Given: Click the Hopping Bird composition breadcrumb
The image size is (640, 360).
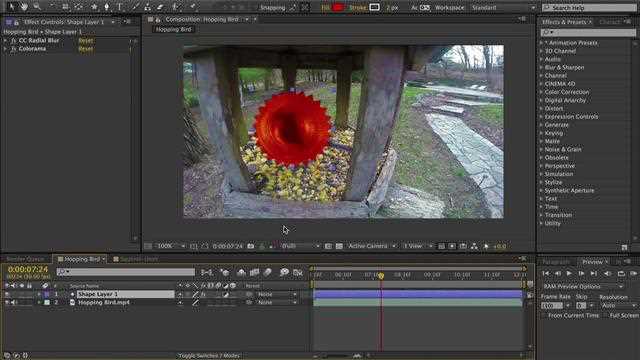Looking at the screenshot, I should (x=173, y=29).
